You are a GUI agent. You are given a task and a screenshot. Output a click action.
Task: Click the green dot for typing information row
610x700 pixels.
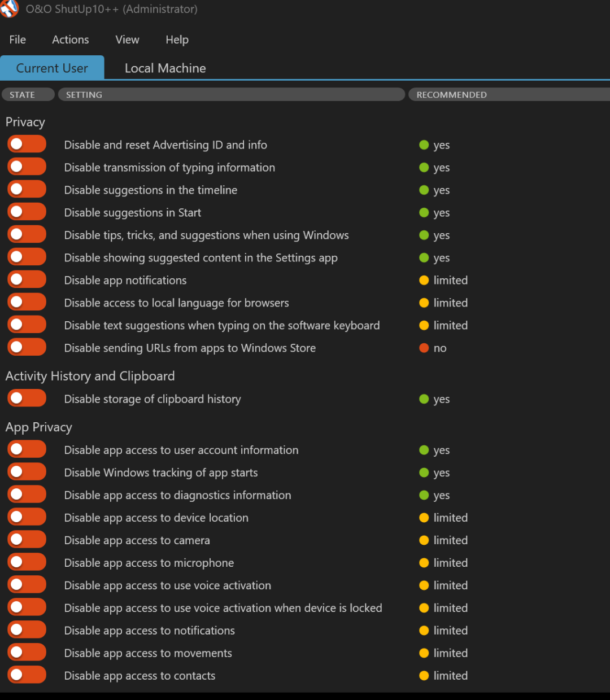(x=424, y=167)
